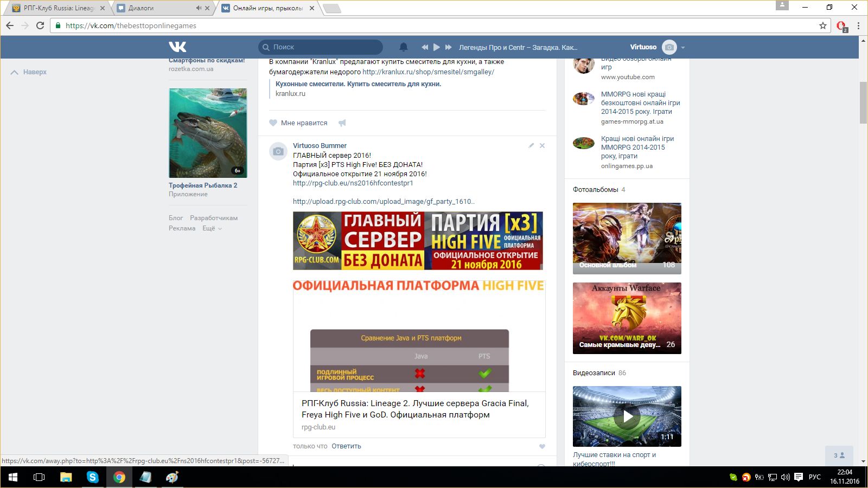The width and height of the screenshot is (868, 488).
Task: Mute the Диалоги tab via speaker icon
Action: [x=199, y=8]
